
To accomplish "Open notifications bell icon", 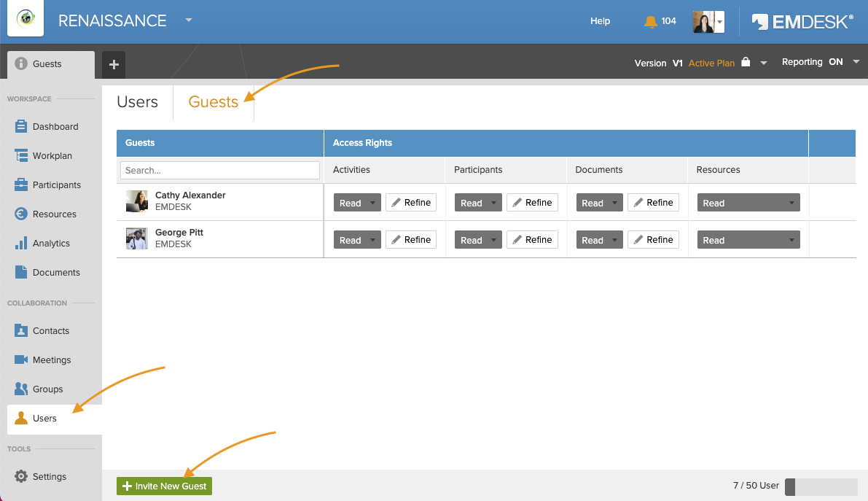I will (x=650, y=22).
